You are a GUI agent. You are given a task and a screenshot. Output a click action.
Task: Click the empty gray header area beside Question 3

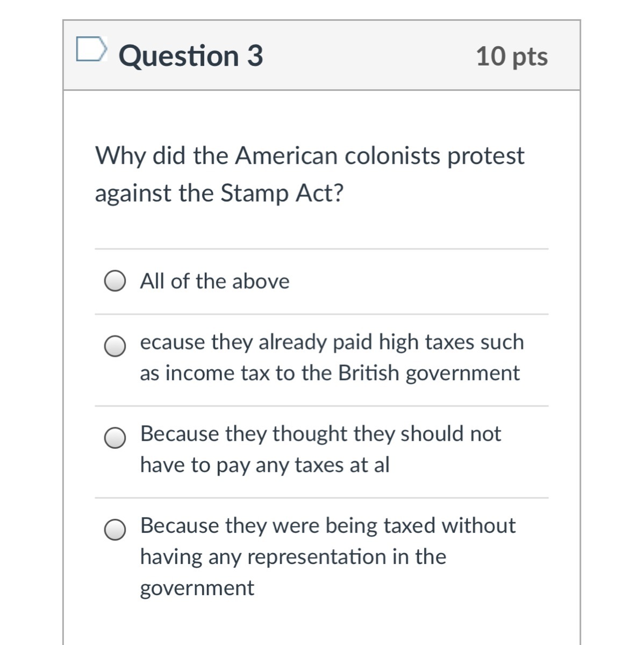tap(371, 56)
